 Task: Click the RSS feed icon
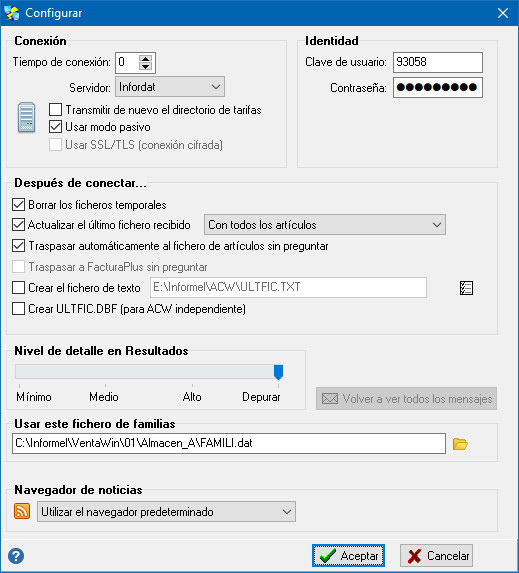tap(22, 511)
